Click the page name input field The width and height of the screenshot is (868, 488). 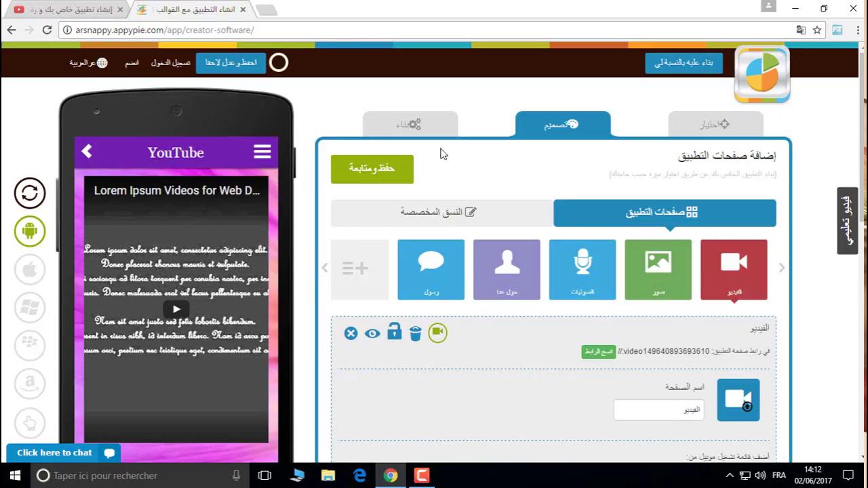pos(659,410)
